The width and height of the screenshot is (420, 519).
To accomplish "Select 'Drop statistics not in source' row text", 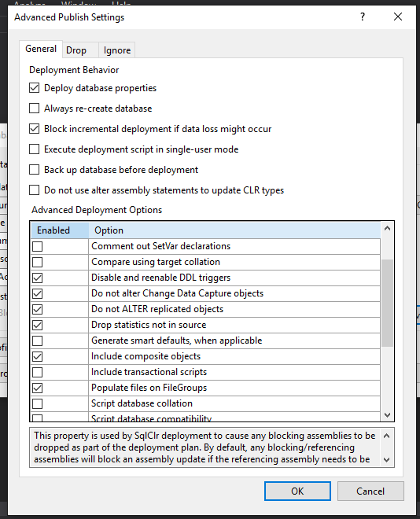I will click(x=149, y=325).
